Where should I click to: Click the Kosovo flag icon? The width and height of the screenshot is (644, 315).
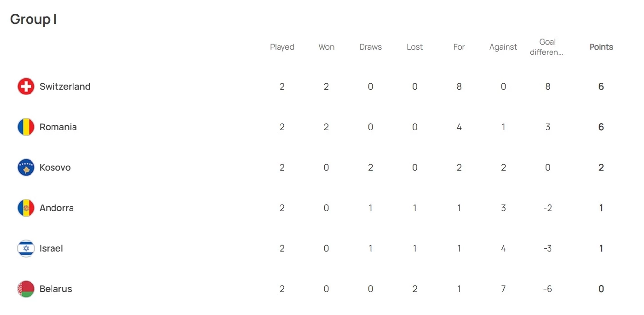[x=26, y=167]
